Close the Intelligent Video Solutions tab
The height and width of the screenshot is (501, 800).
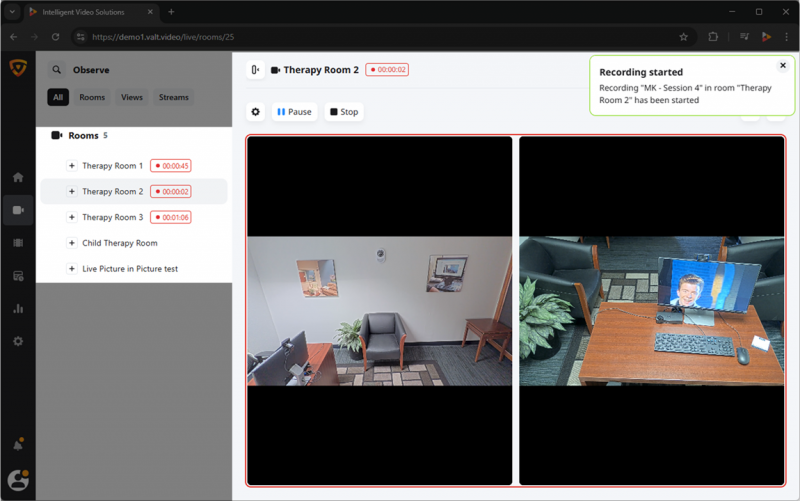[150, 12]
